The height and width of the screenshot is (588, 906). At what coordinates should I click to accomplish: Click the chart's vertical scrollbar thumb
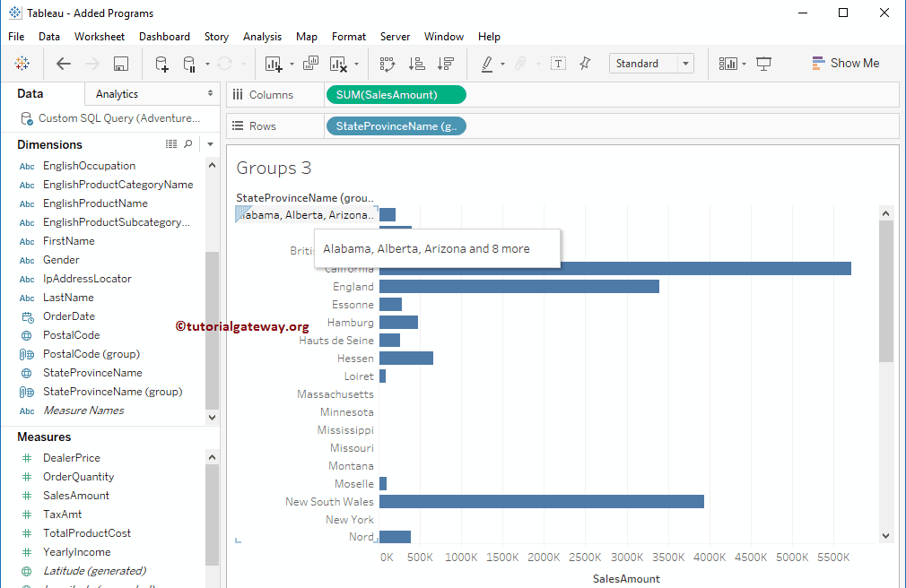point(886,291)
